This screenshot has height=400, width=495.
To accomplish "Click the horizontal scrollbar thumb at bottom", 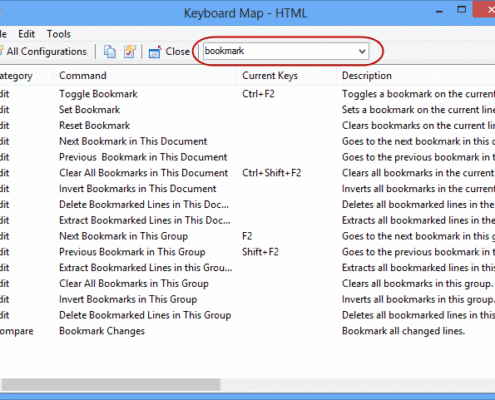I will [x=111, y=384].
